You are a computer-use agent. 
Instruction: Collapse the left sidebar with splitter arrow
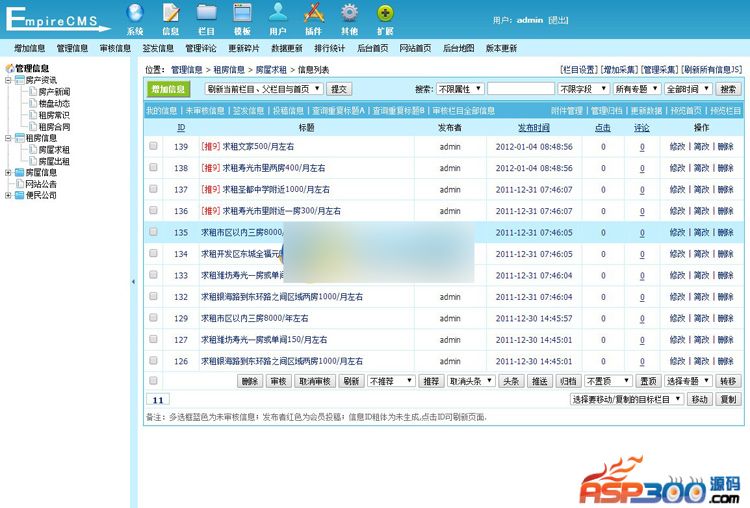[x=133, y=282]
